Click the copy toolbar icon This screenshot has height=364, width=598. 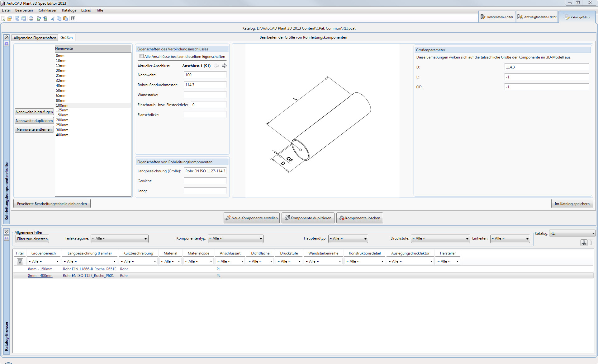click(59, 19)
